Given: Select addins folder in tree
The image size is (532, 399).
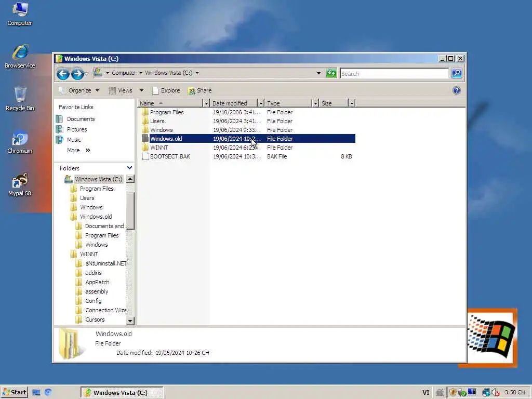Looking at the screenshot, I should click(94, 273).
